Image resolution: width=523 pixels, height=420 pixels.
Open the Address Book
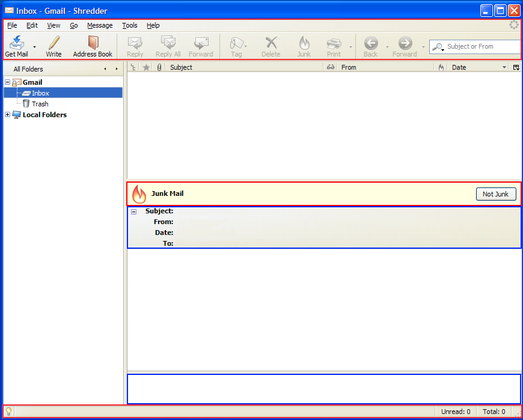point(93,43)
